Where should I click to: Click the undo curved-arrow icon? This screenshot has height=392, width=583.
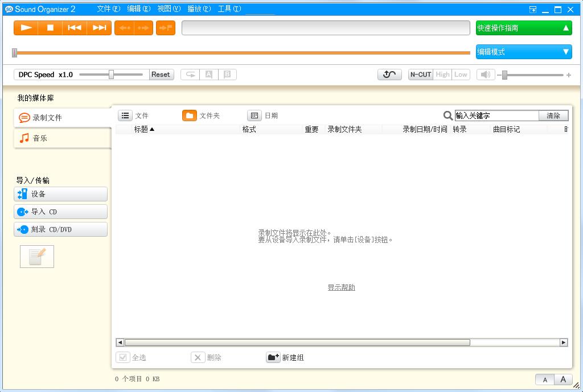(389, 74)
